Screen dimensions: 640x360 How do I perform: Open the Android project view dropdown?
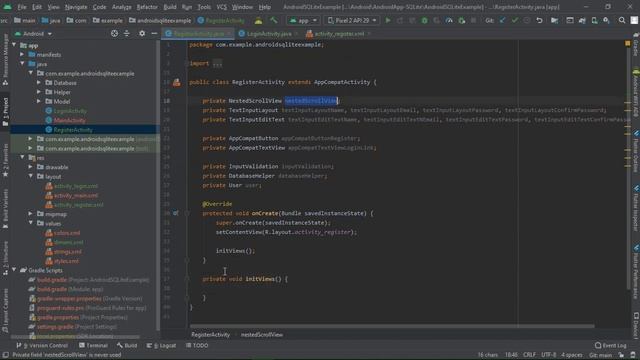point(33,33)
